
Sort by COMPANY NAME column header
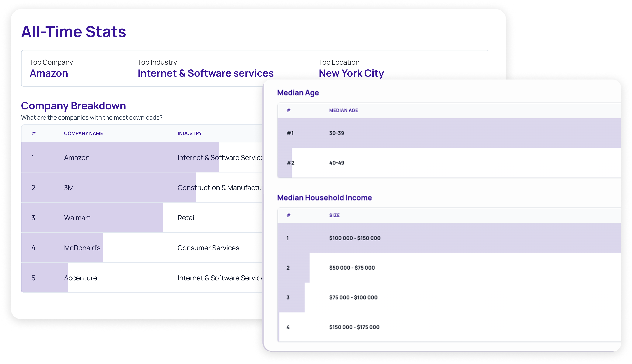(x=83, y=134)
